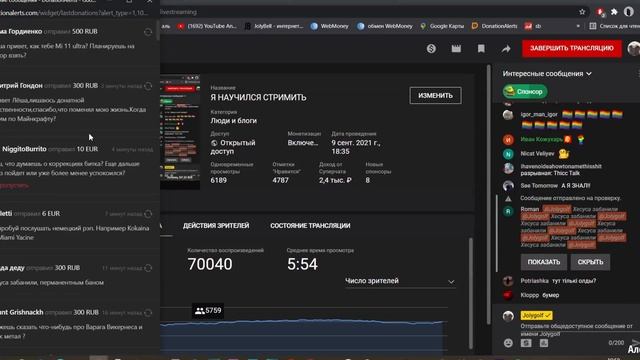640x360 pixels.
Task: Click the red skip link under NiggitoBurrito donation
Action: (x=14, y=186)
